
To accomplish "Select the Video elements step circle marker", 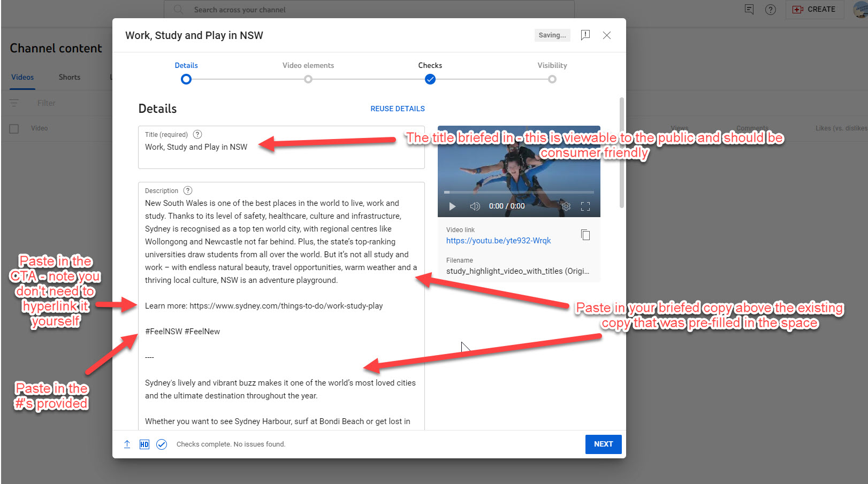I will coord(308,79).
